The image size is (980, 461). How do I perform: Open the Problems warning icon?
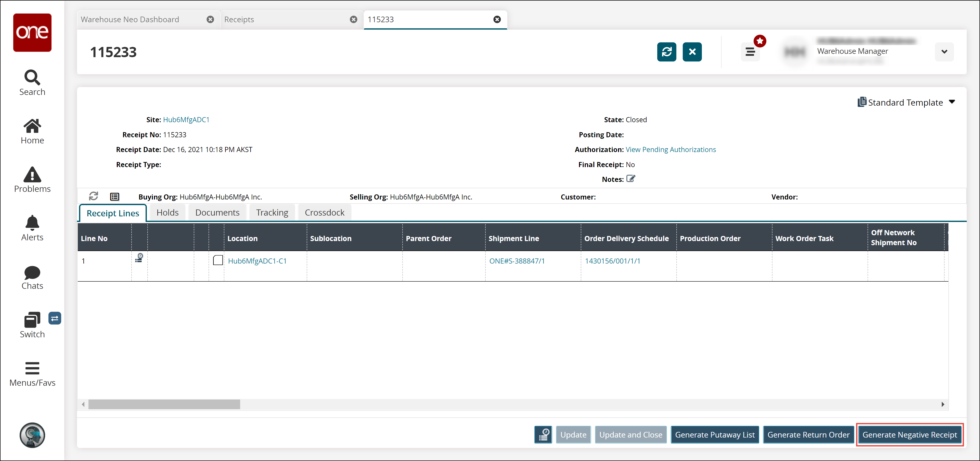(x=32, y=175)
